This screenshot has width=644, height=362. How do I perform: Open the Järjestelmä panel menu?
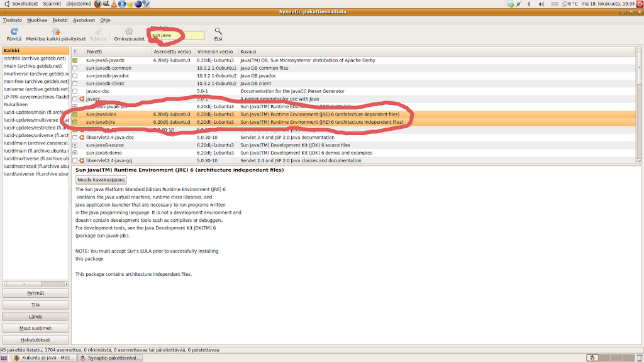click(x=79, y=4)
